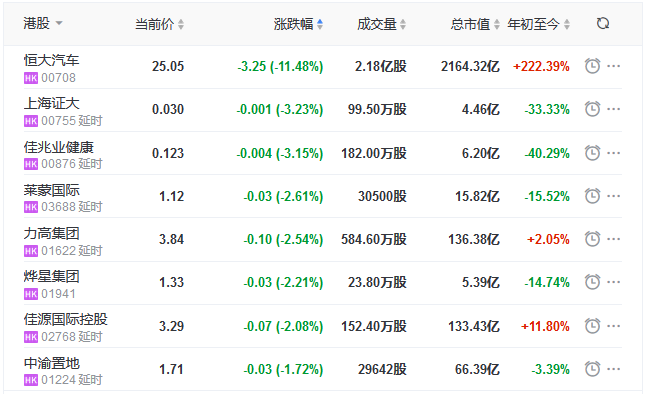Click stock code 03688 延时
This screenshot has height=394, width=646.
tap(72, 207)
